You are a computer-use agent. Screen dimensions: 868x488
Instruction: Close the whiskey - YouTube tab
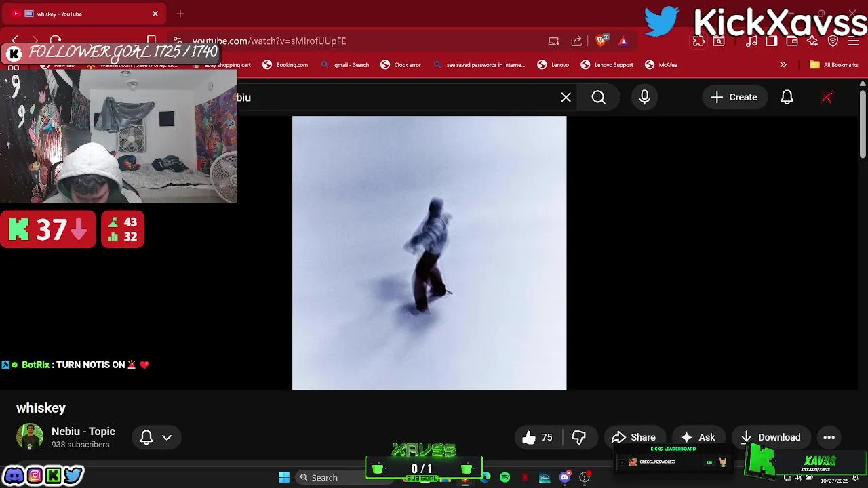coord(155,14)
